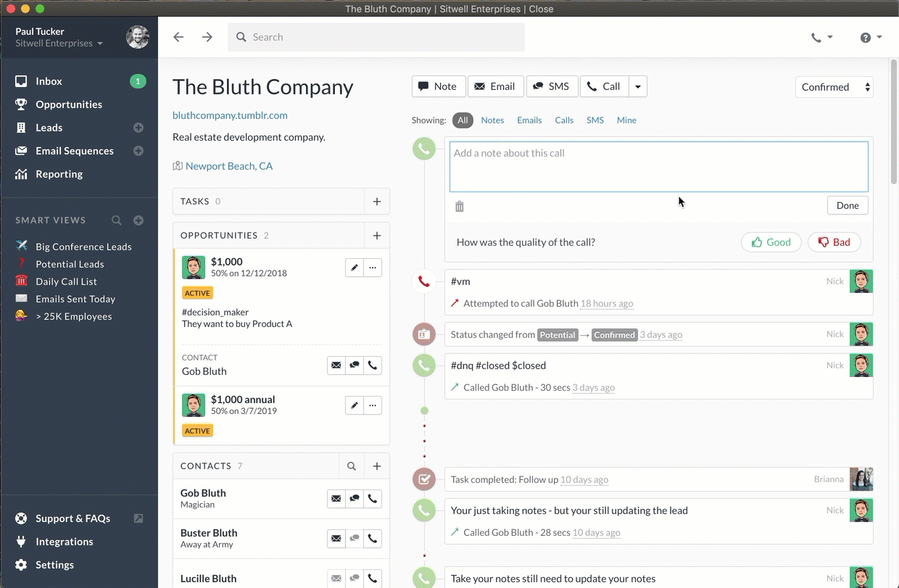The image size is (899, 588).
Task: Compose a new Email
Action: 495,86
